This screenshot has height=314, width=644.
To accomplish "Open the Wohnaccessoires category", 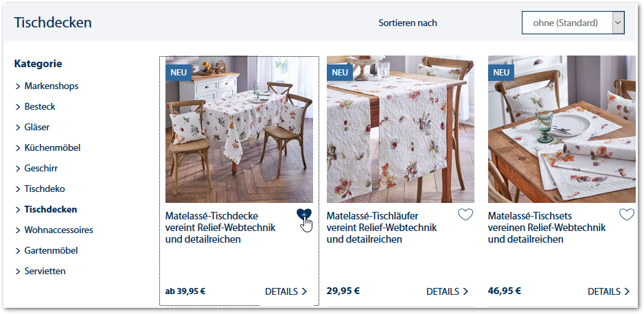I will coord(59,230).
